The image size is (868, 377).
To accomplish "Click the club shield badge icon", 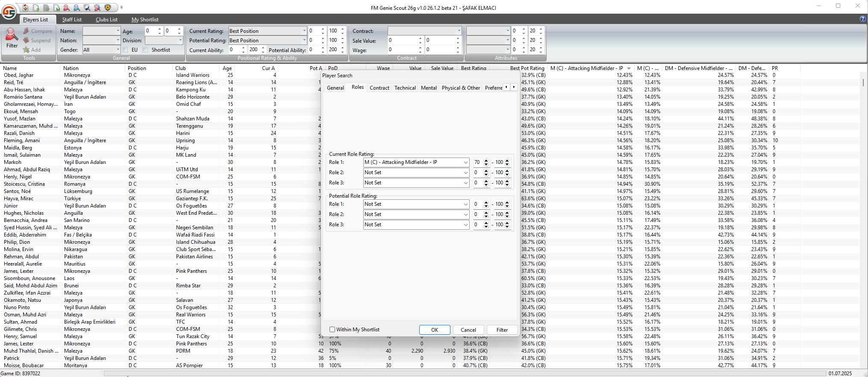I will pos(108,8).
